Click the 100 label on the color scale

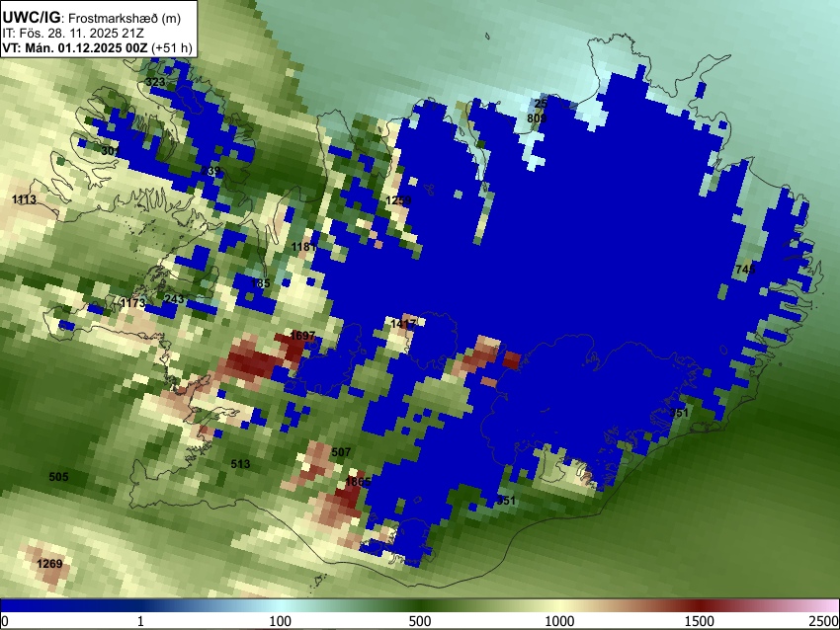[x=281, y=621]
